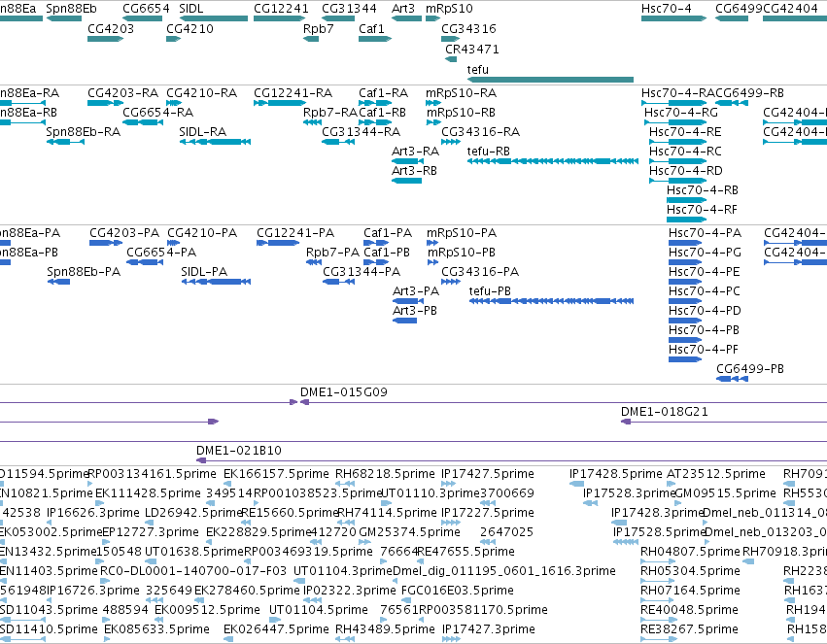Open the CG31344-PA protein label
Screen dimensions: 827x644
coord(362,272)
